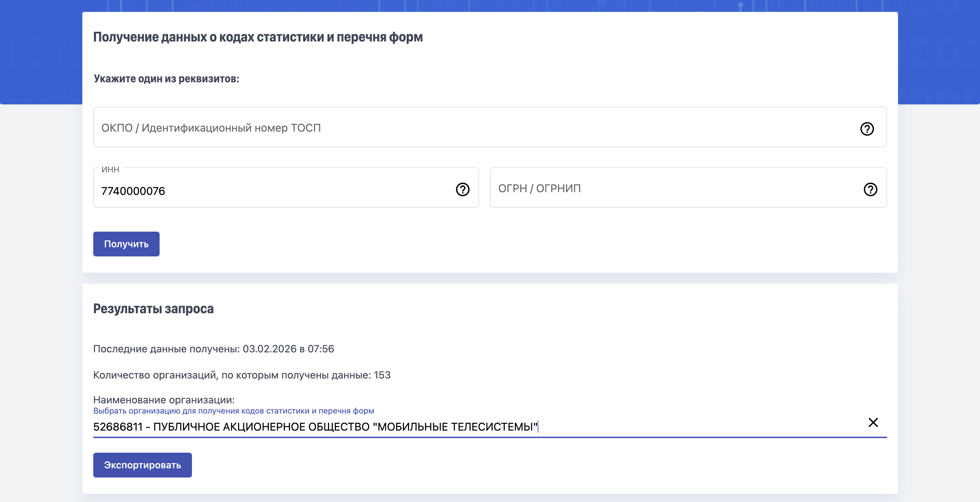Click the small floating ИНН label
Screen dimensions: 980x502
click(110, 170)
